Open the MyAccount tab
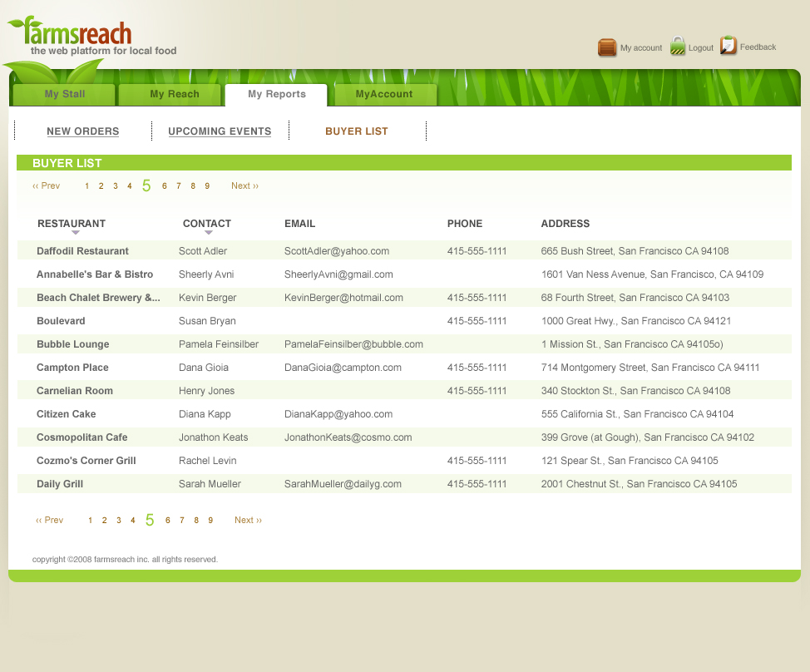Viewport: 810px width, 672px height. point(383,95)
